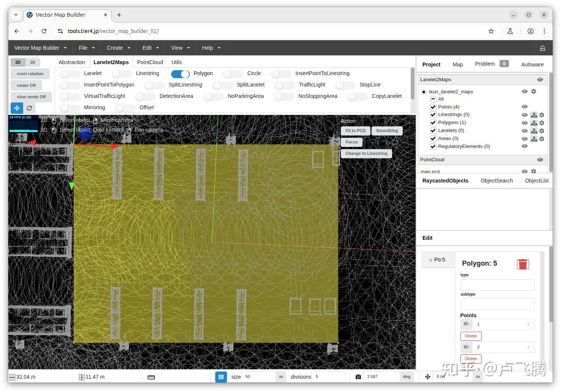This screenshot has height=392, width=561.
Task: Enable the Lanelet toggle switch
Action: (70, 74)
